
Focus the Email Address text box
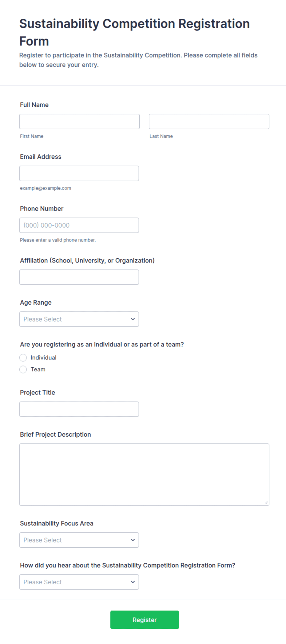click(79, 174)
